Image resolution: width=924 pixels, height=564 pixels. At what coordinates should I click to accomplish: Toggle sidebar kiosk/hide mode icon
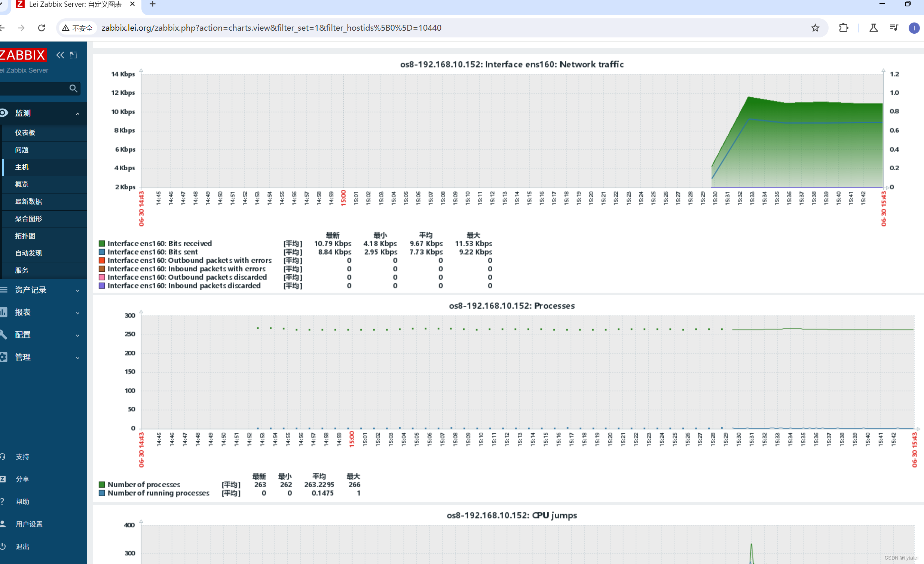(74, 55)
